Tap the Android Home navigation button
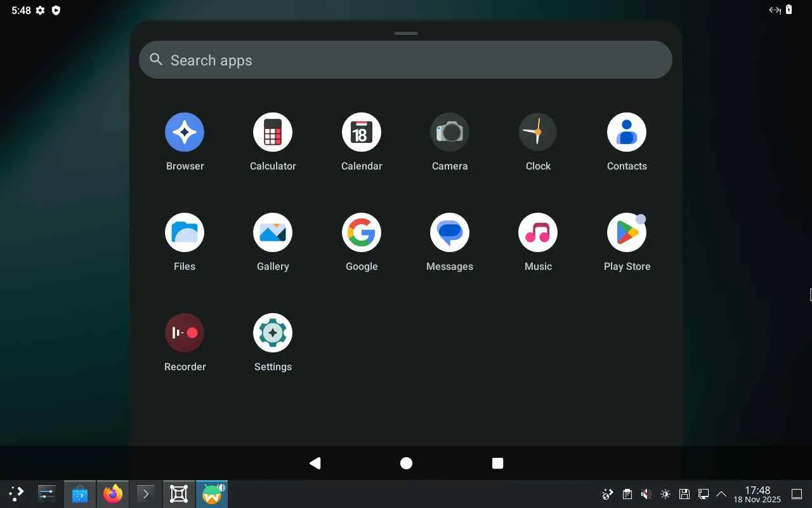Screen dimensions: 812x508 tap(407, 464)
